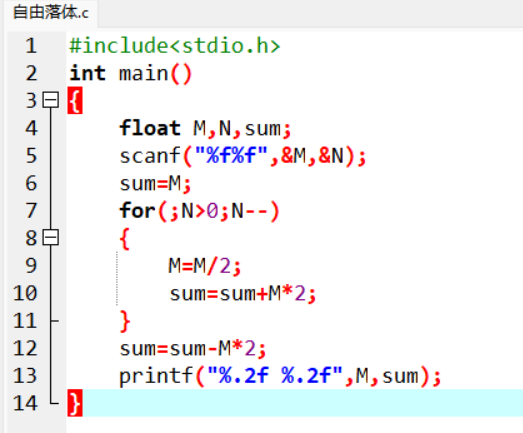The width and height of the screenshot is (523, 433).
Task: Place cursor at the M=M/2; statement
Action: click(204, 266)
